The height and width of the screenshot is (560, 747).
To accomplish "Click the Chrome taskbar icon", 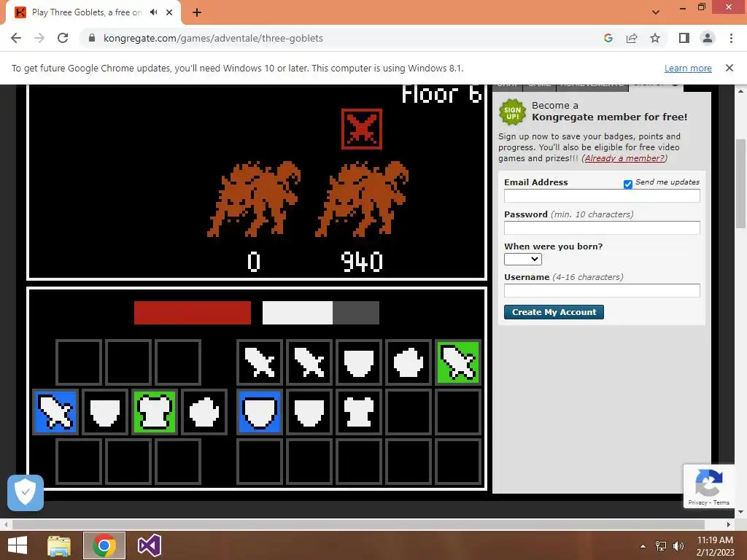I will pyautogui.click(x=104, y=545).
